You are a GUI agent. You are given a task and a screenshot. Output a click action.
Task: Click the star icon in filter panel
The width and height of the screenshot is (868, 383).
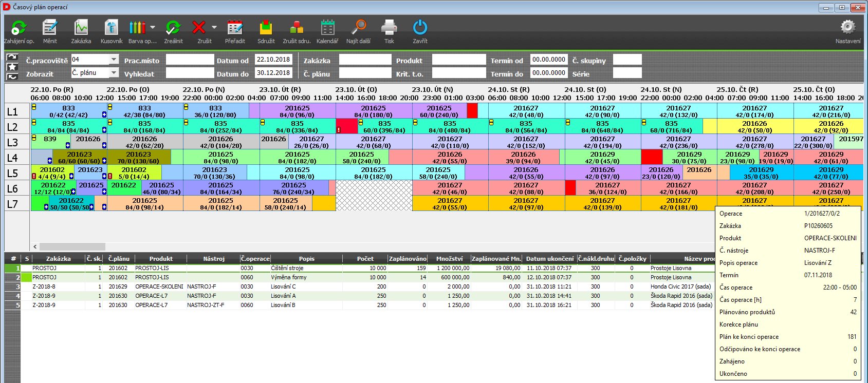[12, 67]
